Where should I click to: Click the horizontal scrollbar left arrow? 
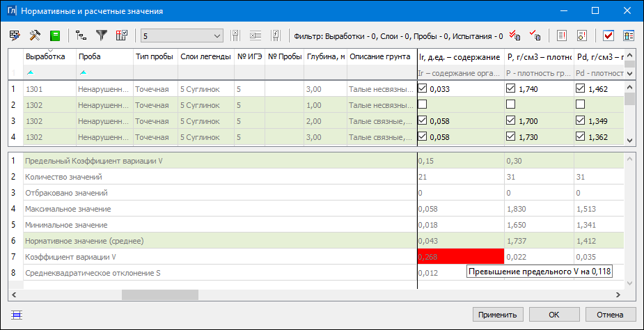15,294
